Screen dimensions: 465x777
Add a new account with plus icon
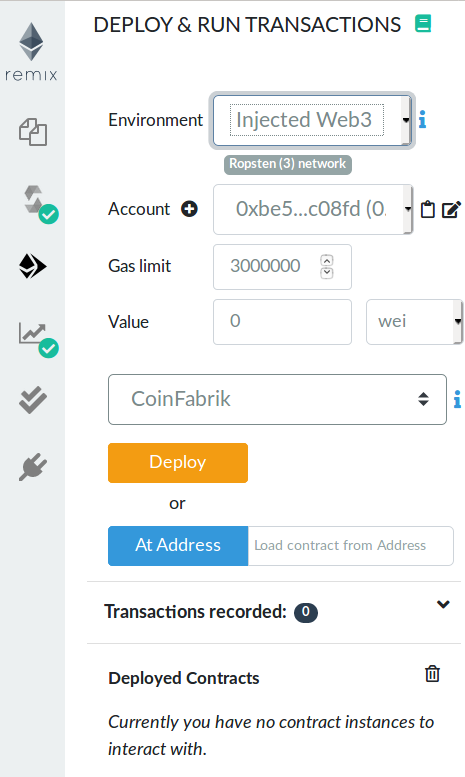pyautogui.click(x=189, y=209)
